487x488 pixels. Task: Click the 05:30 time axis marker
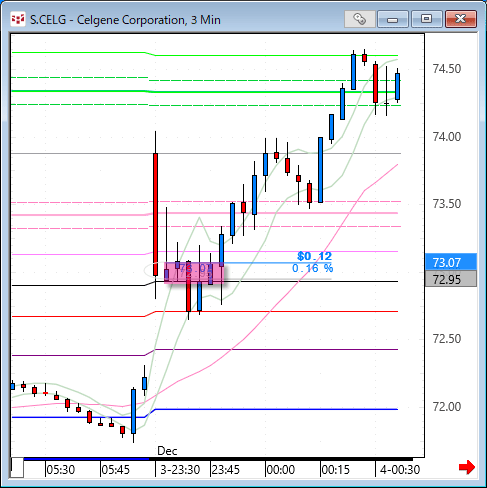60,470
